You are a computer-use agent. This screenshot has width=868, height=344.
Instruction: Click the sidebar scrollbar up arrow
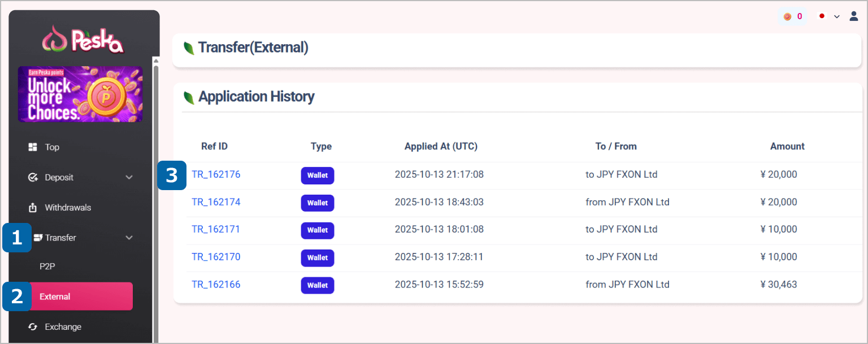pyautogui.click(x=156, y=61)
